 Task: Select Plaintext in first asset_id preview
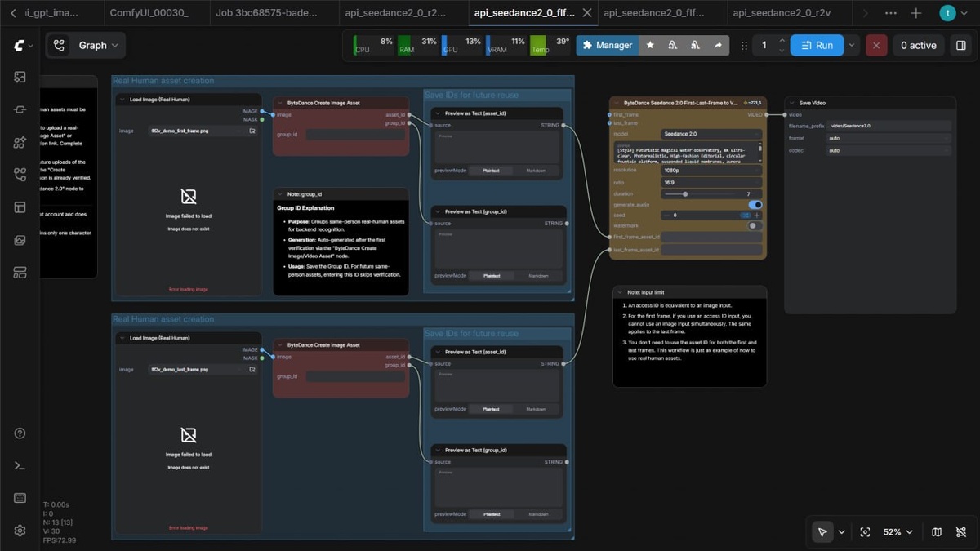click(x=492, y=171)
